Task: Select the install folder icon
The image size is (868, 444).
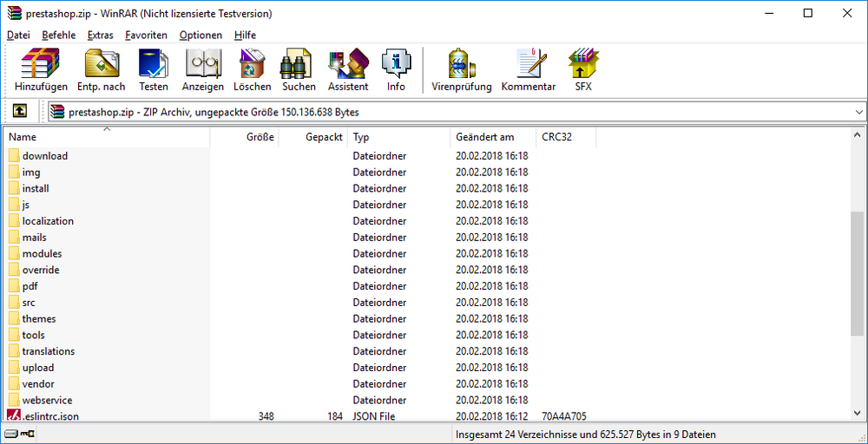Action: pyautogui.click(x=15, y=188)
